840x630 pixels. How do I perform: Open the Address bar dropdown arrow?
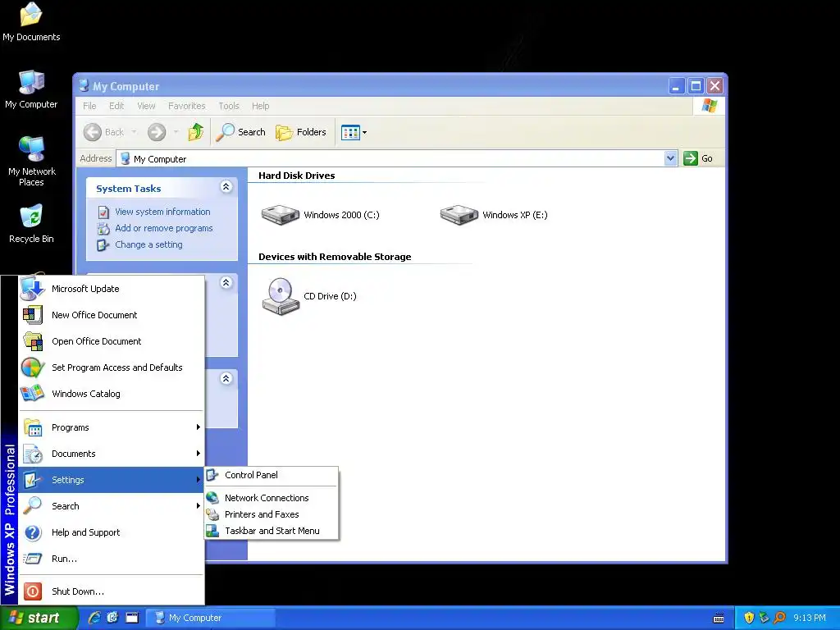(x=670, y=158)
